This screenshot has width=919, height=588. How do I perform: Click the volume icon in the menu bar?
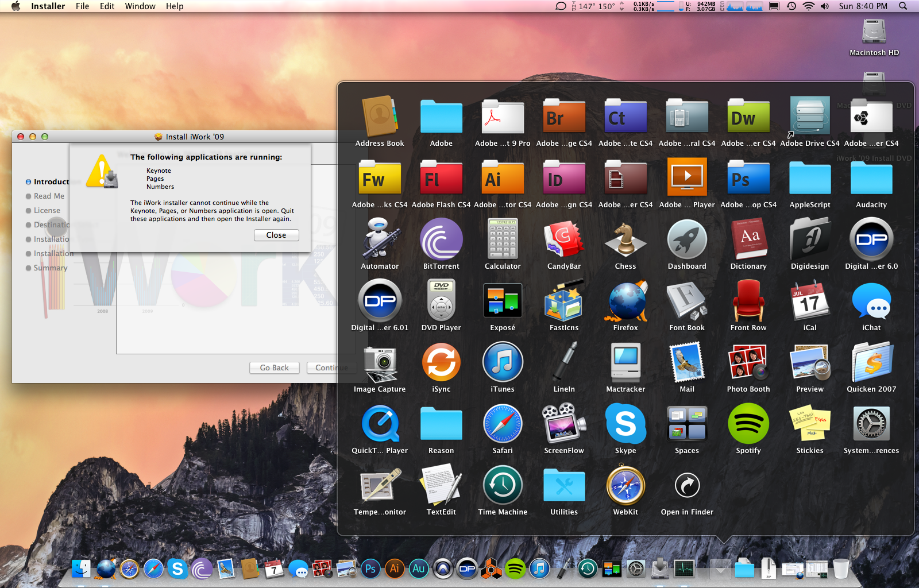point(825,6)
